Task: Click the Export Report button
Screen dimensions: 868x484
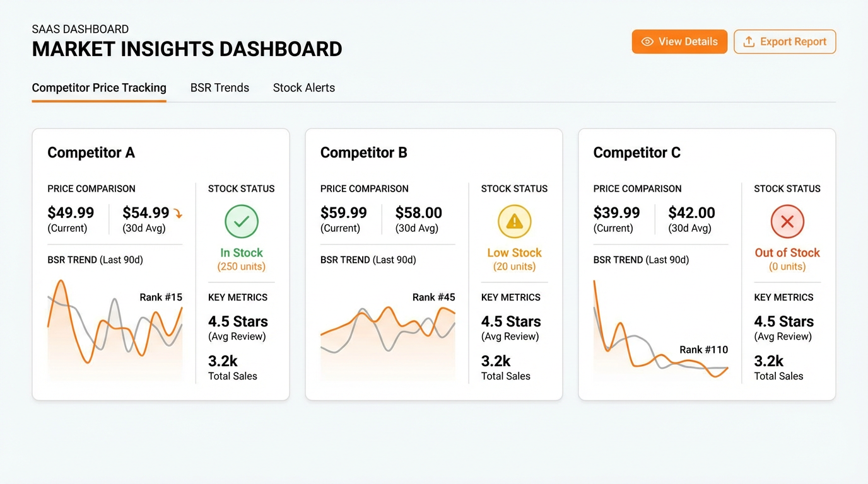Action: [x=785, y=42]
